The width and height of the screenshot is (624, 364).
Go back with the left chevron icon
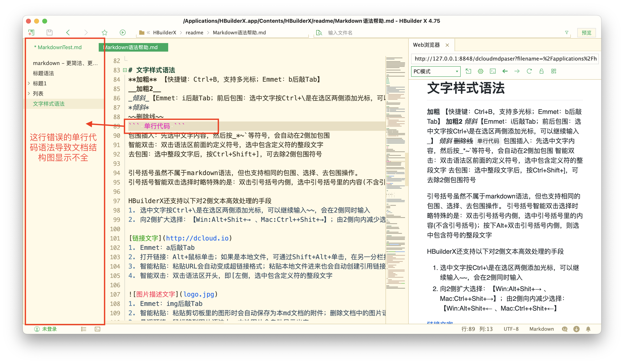pos(68,32)
